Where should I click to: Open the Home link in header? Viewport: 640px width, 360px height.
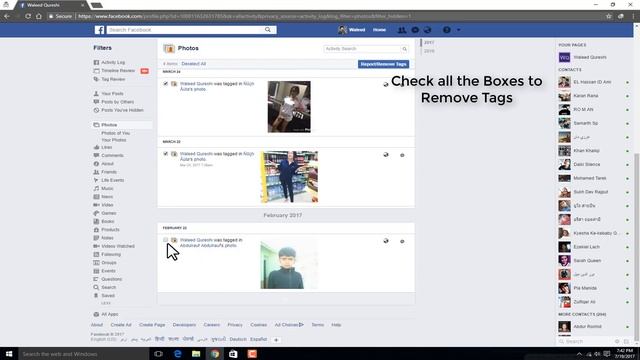coord(379,30)
